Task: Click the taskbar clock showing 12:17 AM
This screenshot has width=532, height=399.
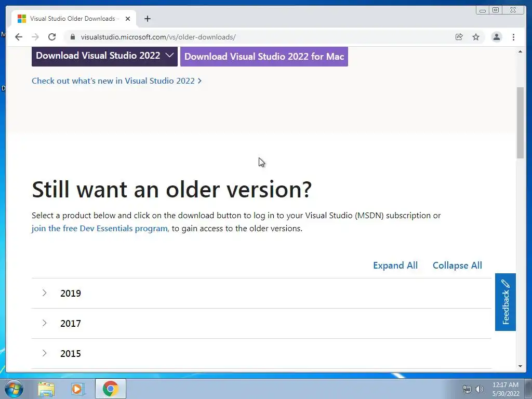Action: [x=506, y=389]
